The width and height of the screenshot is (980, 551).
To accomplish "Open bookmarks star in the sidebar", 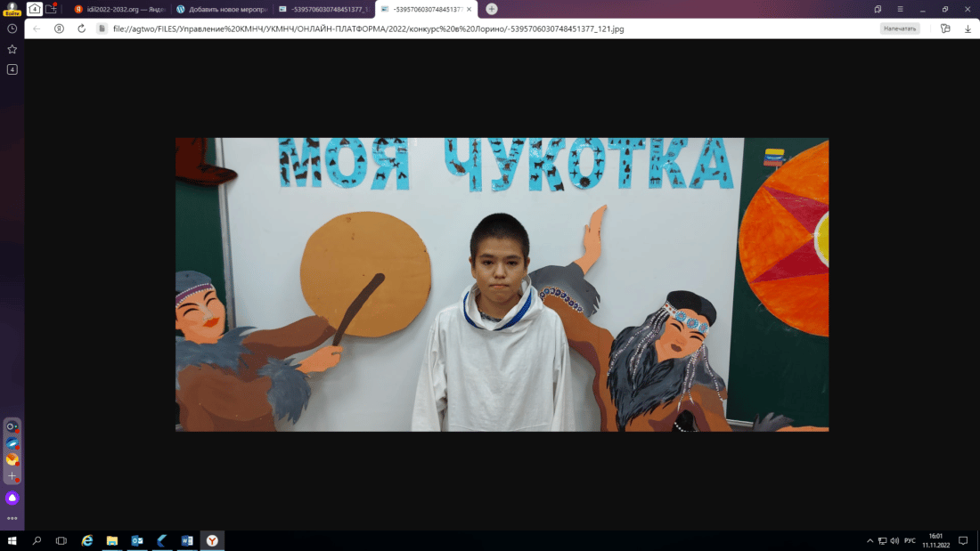I will (x=12, y=49).
